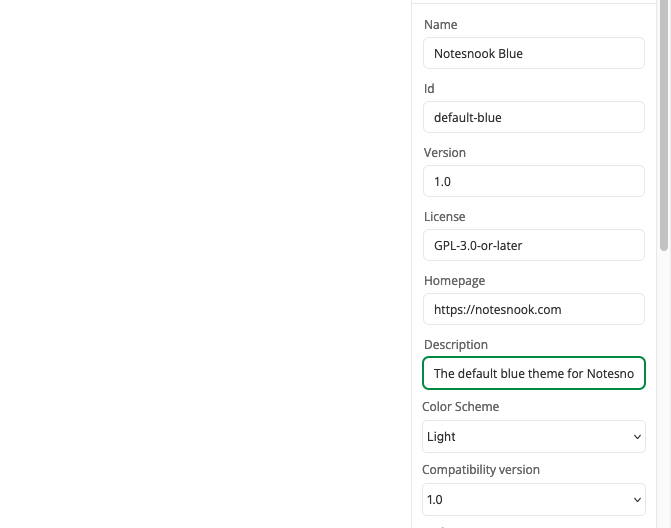Click the "Homepage" label text

[454, 281]
